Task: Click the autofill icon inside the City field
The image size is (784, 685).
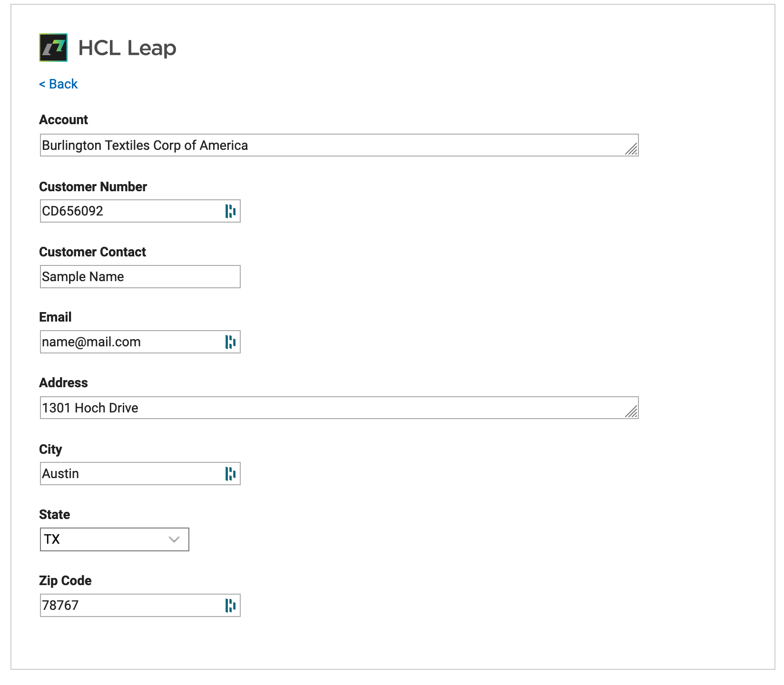Action: coord(230,474)
